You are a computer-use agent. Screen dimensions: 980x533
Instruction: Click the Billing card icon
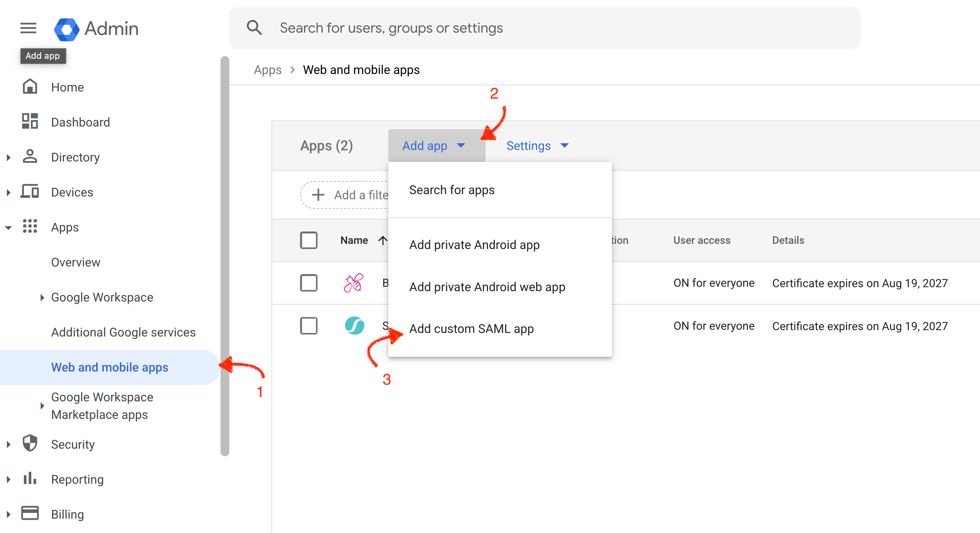point(30,513)
